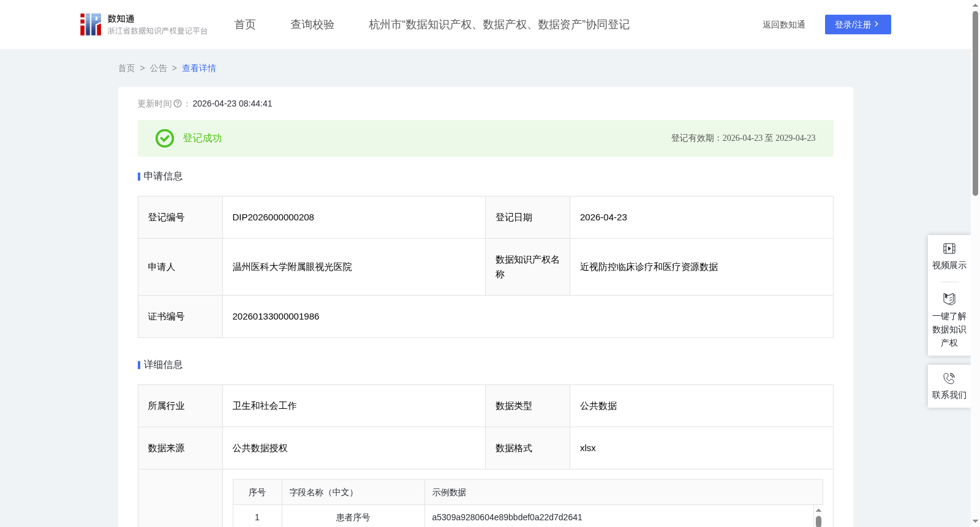
Task: Click the green 登记成功 check icon
Action: (165, 138)
